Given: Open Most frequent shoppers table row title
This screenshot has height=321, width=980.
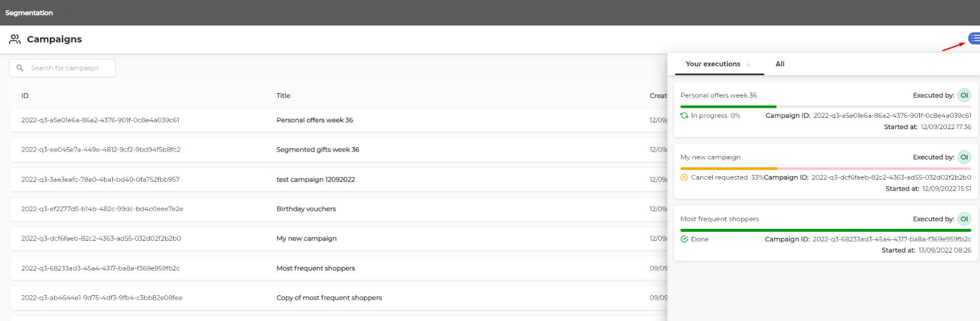Looking at the screenshot, I should click(x=315, y=268).
